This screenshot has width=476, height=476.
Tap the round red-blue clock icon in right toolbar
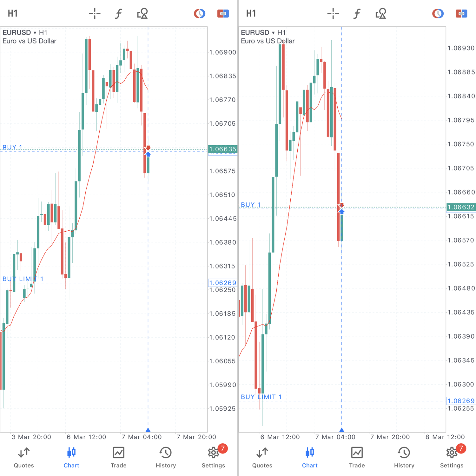[x=438, y=14]
